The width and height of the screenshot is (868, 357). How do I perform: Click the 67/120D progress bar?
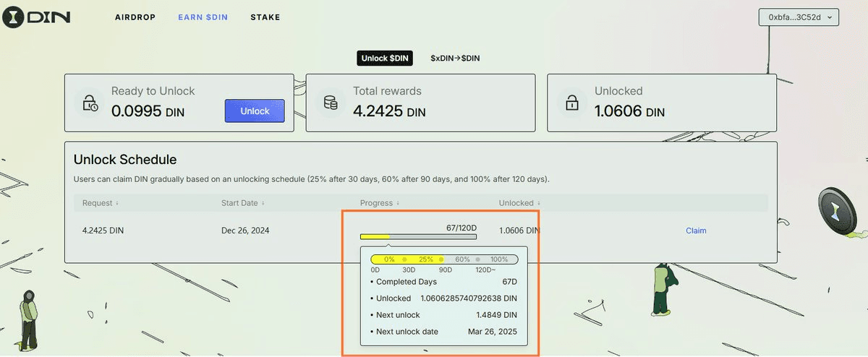pyautogui.click(x=418, y=236)
